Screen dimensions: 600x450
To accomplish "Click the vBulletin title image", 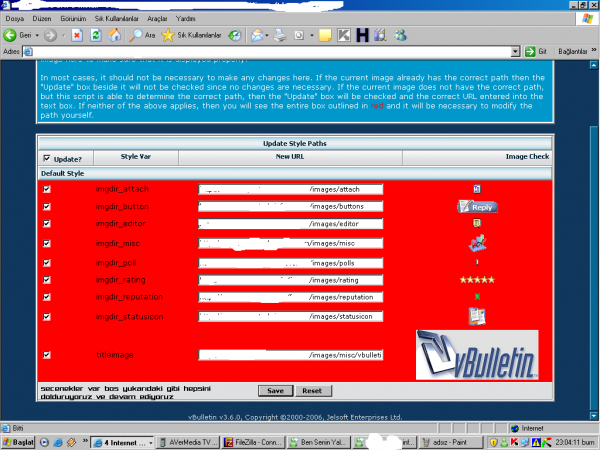I will (477, 355).
